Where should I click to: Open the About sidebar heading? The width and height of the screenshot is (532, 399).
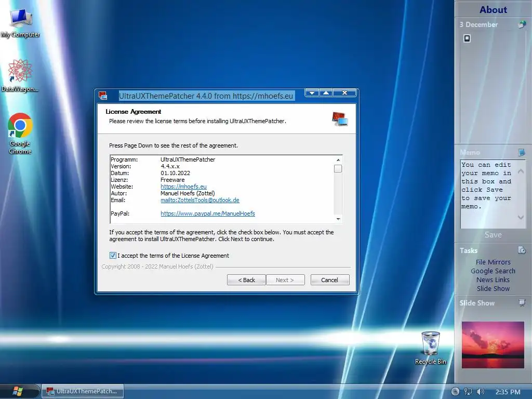pyautogui.click(x=494, y=9)
